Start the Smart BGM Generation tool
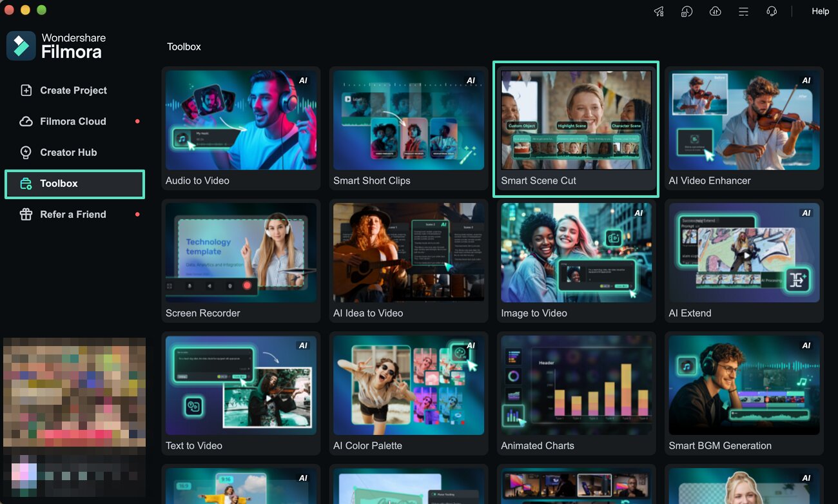This screenshot has width=838, height=504. [744, 394]
